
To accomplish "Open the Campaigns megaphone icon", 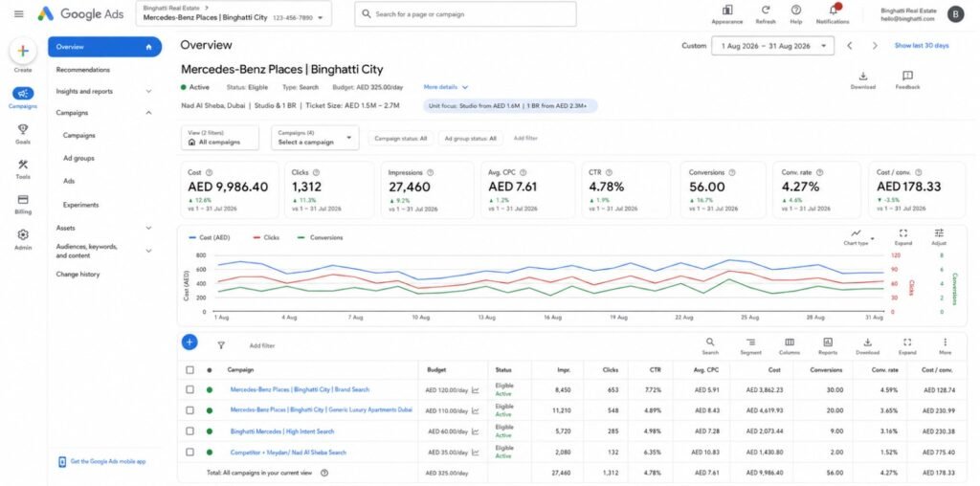I will pos(23,94).
